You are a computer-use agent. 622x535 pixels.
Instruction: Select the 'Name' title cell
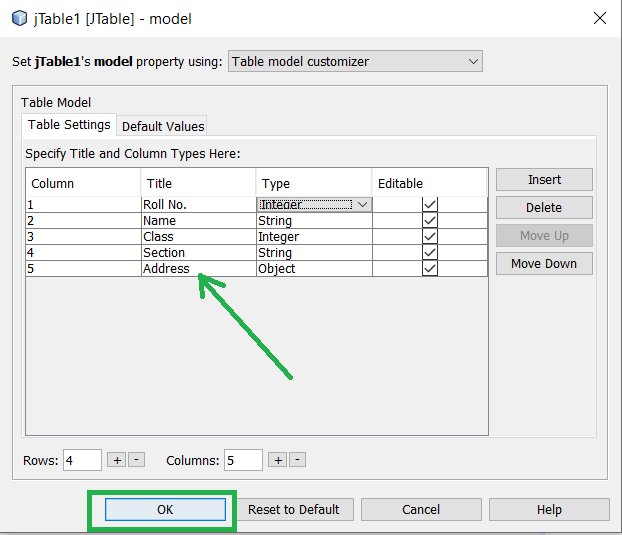(199, 221)
